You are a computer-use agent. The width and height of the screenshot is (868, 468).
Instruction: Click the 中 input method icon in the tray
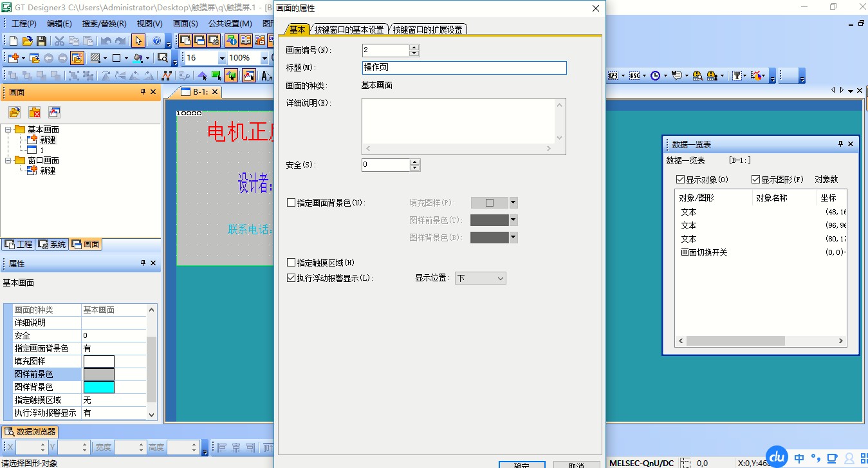click(x=799, y=458)
